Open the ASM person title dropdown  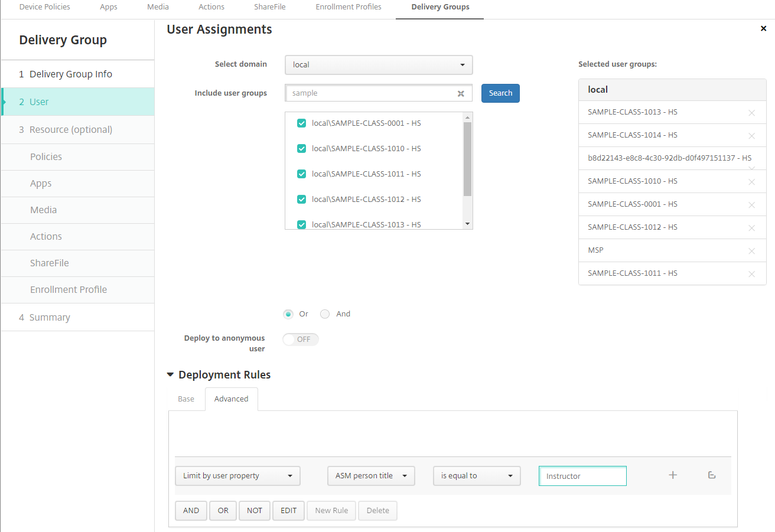point(371,476)
